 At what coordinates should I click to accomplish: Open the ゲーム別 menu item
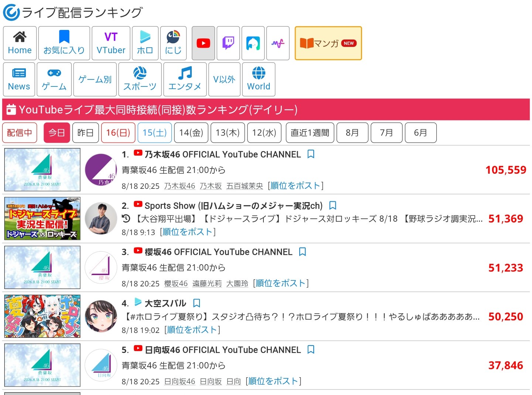[95, 79]
